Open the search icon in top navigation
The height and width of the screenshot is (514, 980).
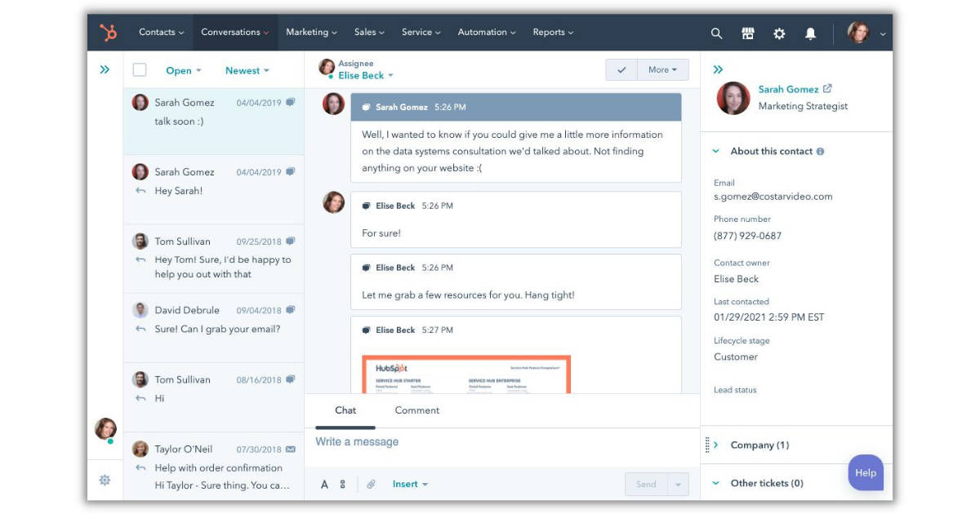(716, 33)
